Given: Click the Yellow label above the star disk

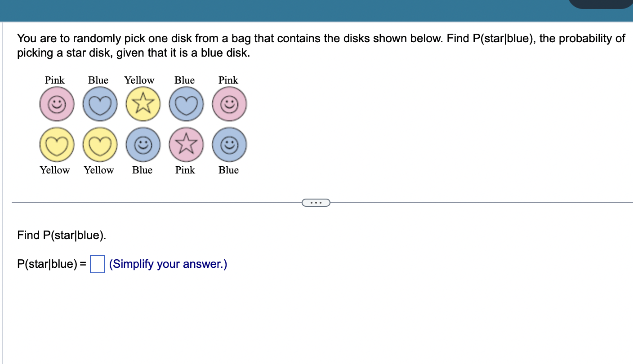Looking at the screenshot, I should click(x=139, y=80).
